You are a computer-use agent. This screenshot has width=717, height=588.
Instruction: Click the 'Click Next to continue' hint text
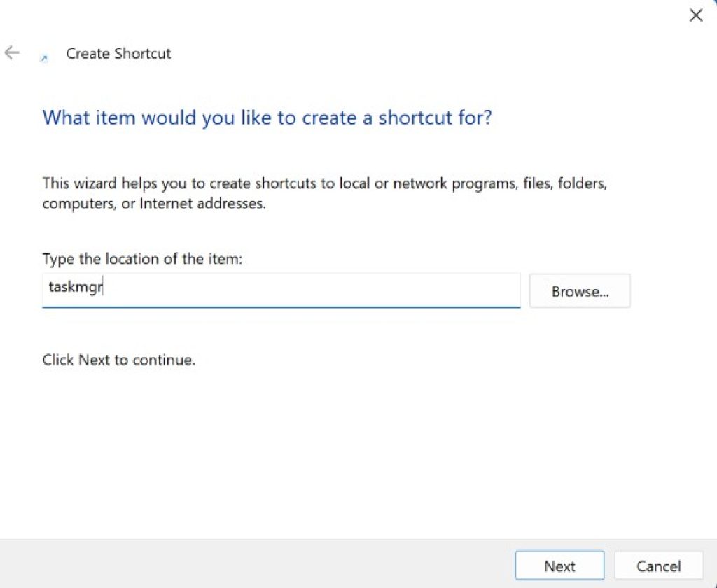coord(118,360)
